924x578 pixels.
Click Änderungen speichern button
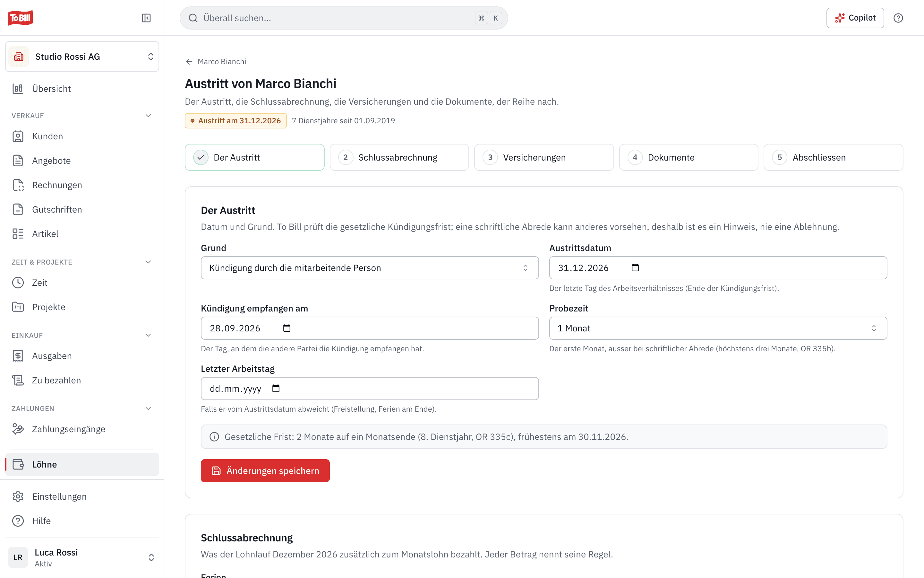click(265, 470)
